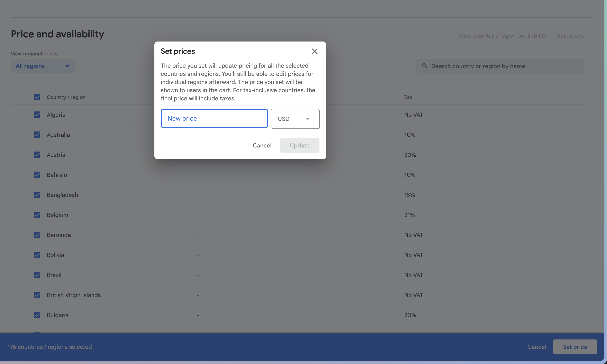
Task: Uncheck the Bangladesh checkbox
Action: tap(37, 195)
